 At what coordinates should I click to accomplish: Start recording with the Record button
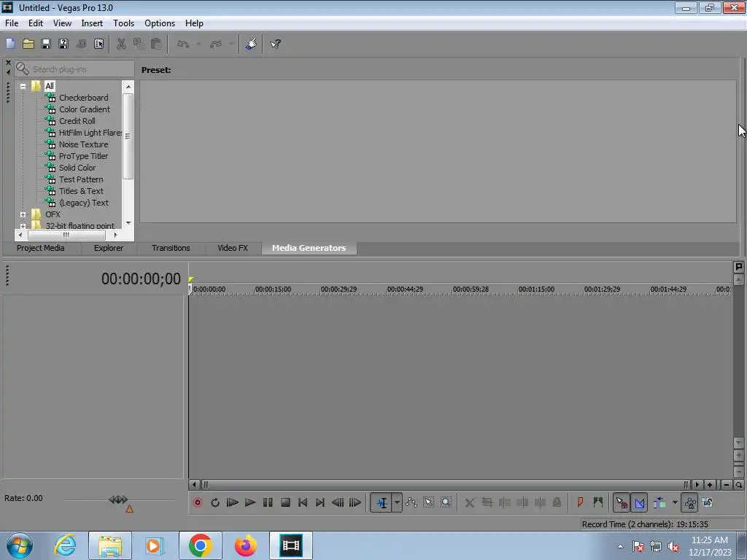197,502
